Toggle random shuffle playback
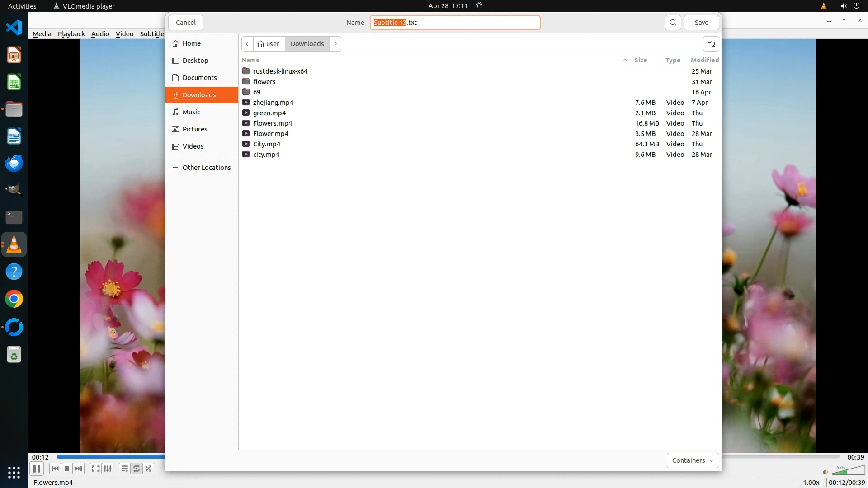The height and width of the screenshot is (488, 868). tap(149, 469)
